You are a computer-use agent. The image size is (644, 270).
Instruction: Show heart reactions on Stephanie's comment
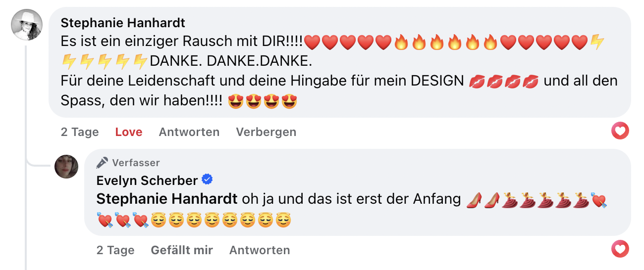point(620,131)
